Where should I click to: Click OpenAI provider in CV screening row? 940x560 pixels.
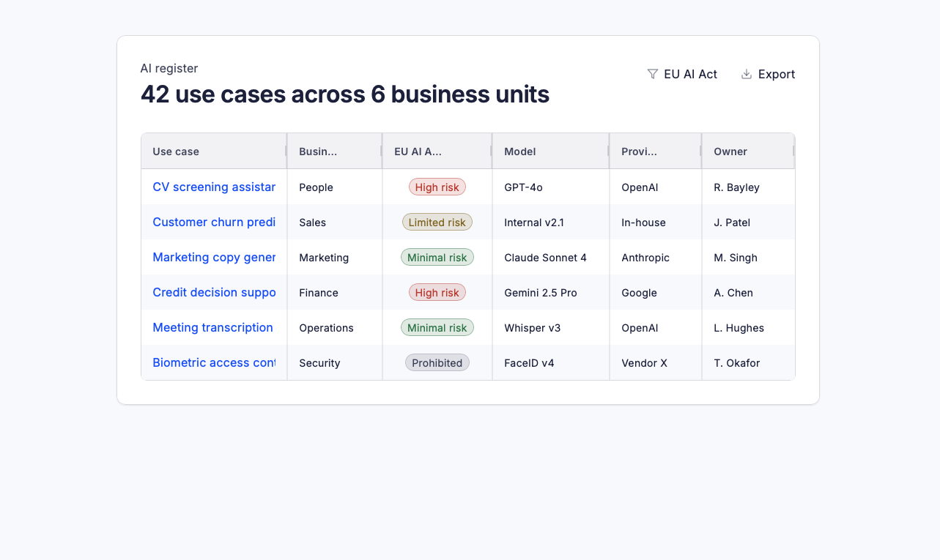point(656,187)
